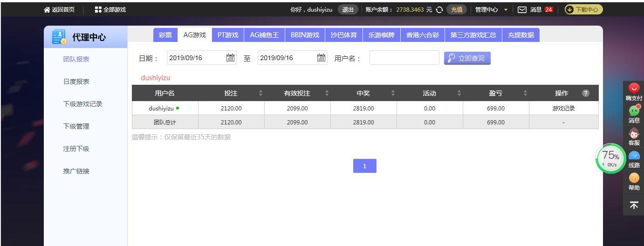Open the 全部游戏 grid icon

tap(98, 9)
